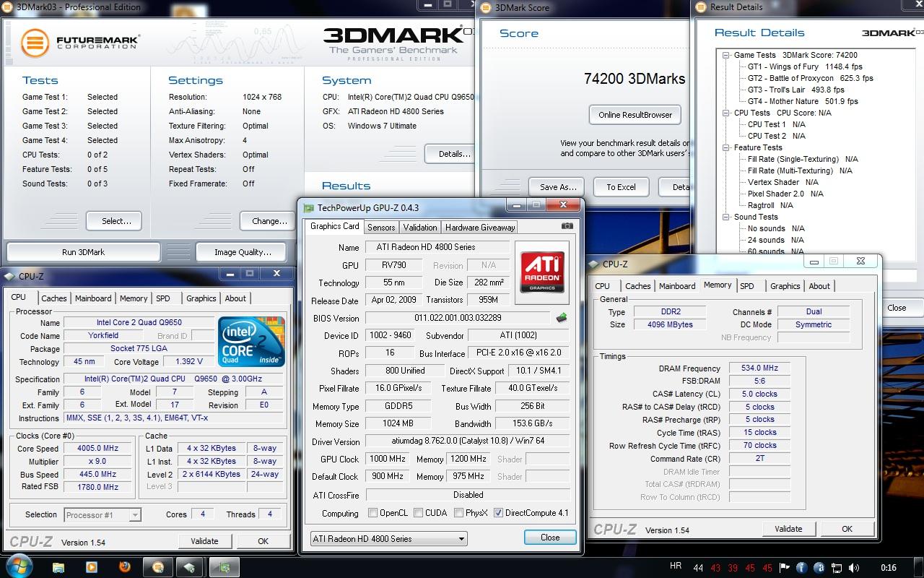Open SPD tab in CPU-Z memory window
The height and width of the screenshot is (578, 924).
point(747,286)
